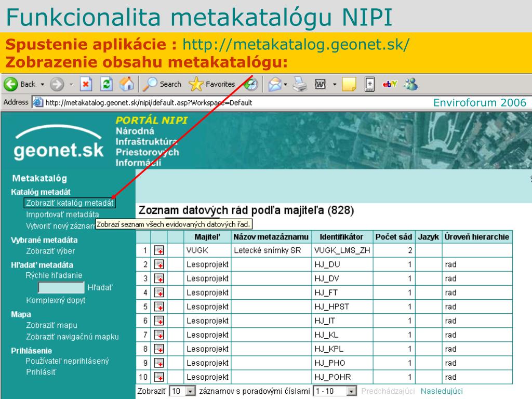Screen dimensions: 532x399
Task: Click the record icon for row HJ_HPST
Action: pyautogui.click(x=159, y=307)
